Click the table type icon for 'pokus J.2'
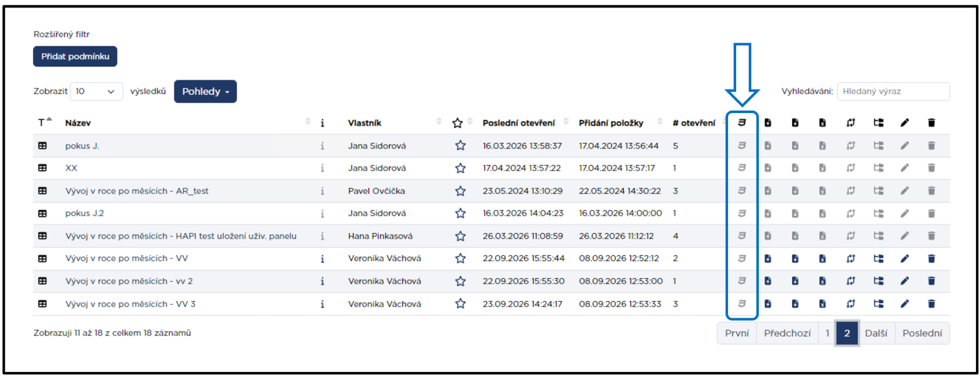The height and width of the screenshot is (376, 980). [x=43, y=213]
